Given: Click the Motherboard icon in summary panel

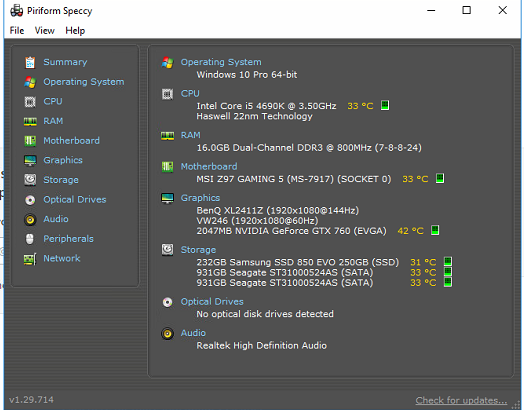Looking at the screenshot, I should pos(167,167).
